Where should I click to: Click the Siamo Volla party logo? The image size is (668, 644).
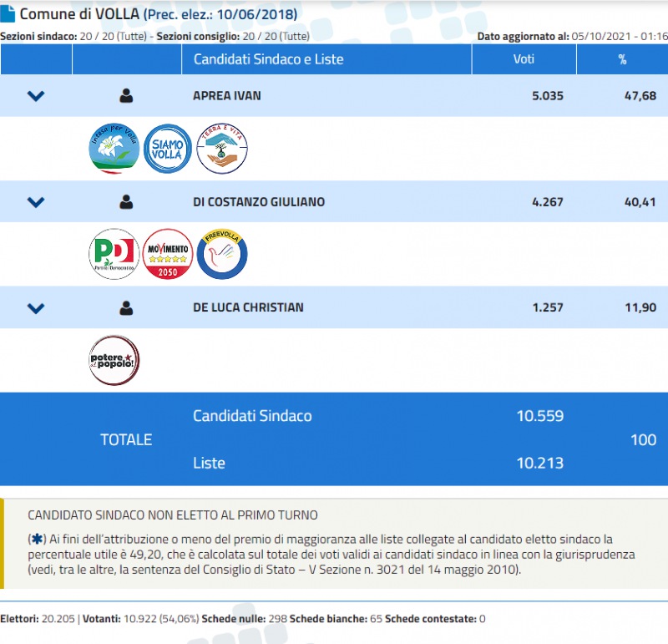(168, 149)
